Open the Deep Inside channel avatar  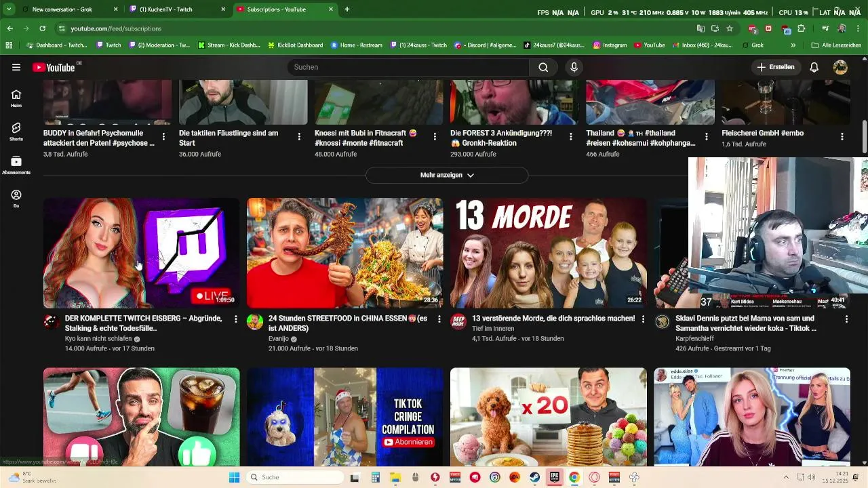[x=458, y=322]
